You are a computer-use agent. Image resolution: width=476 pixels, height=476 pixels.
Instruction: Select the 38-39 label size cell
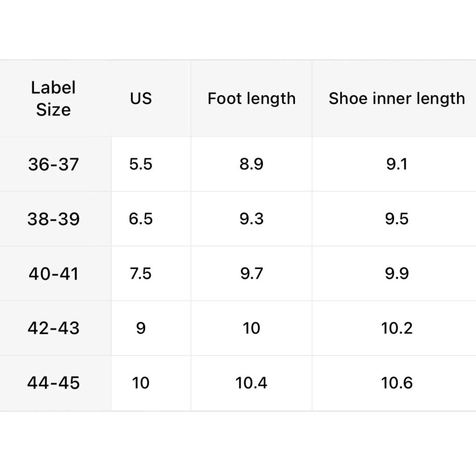[54, 219]
